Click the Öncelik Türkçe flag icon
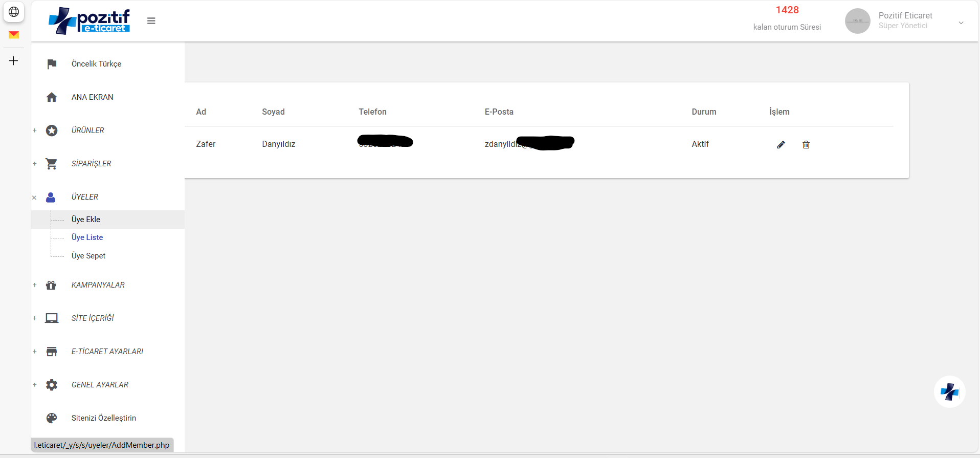Image resolution: width=980 pixels, height=458 pixels. [x=52, y=64]
